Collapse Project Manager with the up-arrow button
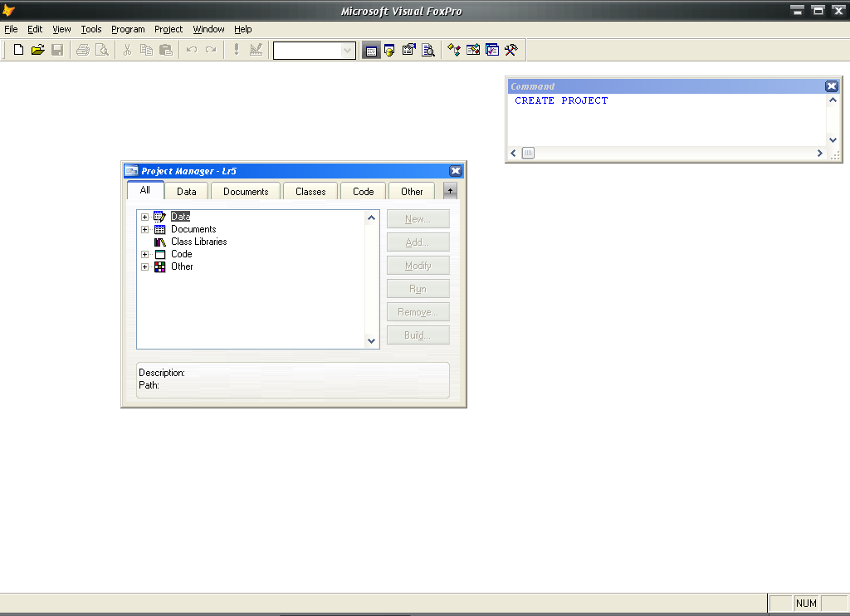Viewport: 850px width, 616px height. point(450,191)
